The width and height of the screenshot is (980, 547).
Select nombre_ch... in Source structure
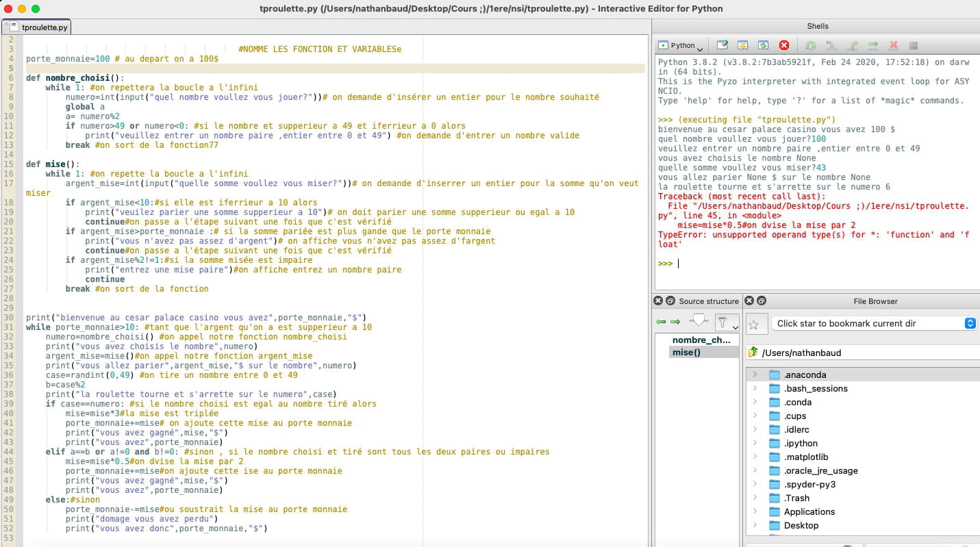click(701, 340)
